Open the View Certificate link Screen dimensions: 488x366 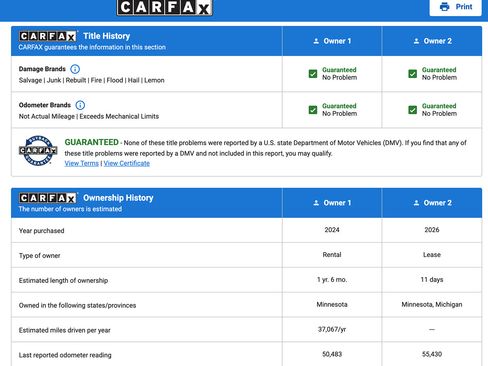(127, 163)
